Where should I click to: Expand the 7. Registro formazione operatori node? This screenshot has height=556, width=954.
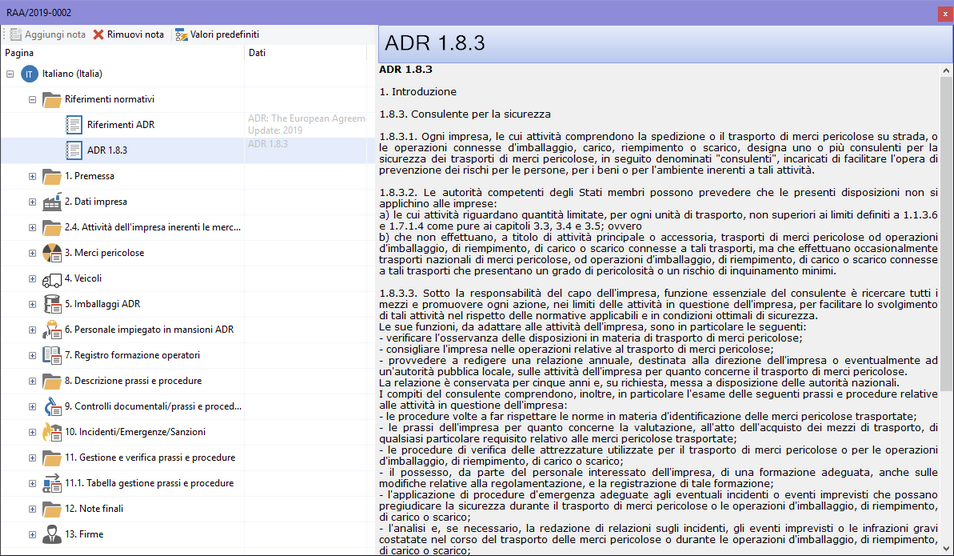pyautogui.click(x=32, y=355)
